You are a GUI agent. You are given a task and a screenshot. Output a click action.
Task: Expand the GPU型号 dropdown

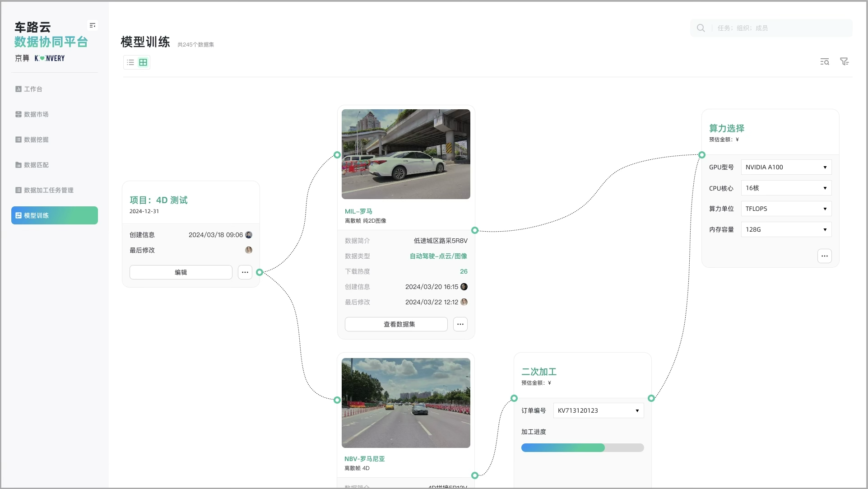pos(786,167)
